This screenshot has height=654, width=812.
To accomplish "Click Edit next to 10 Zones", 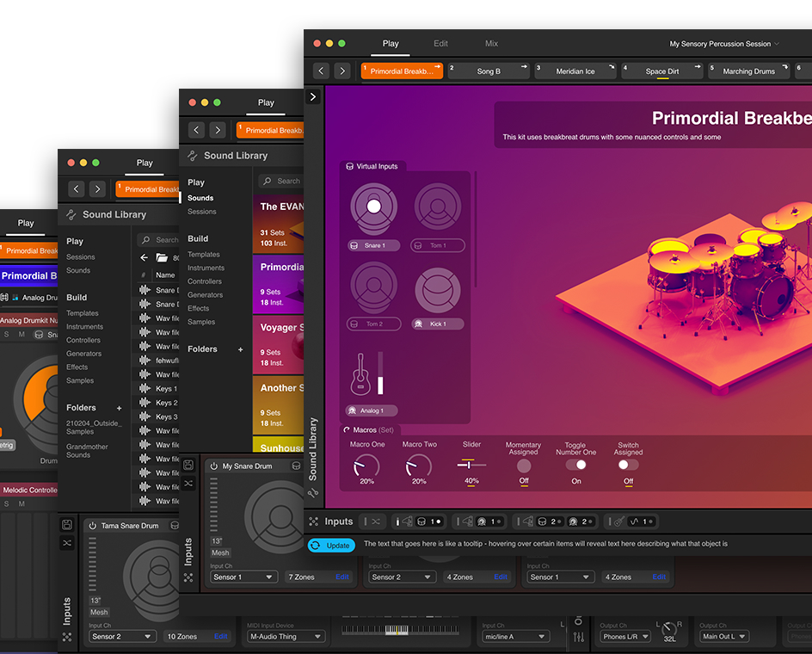I will (220, 637).
